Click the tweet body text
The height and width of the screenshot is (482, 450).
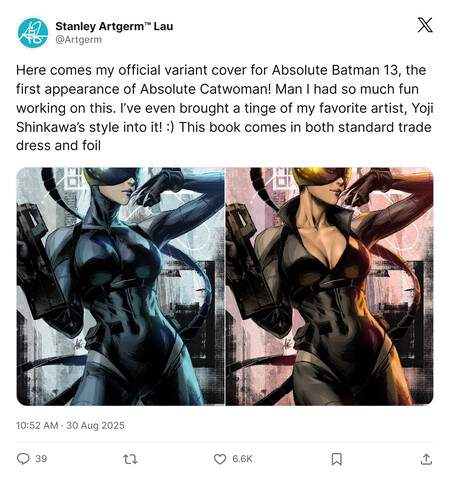224,108
